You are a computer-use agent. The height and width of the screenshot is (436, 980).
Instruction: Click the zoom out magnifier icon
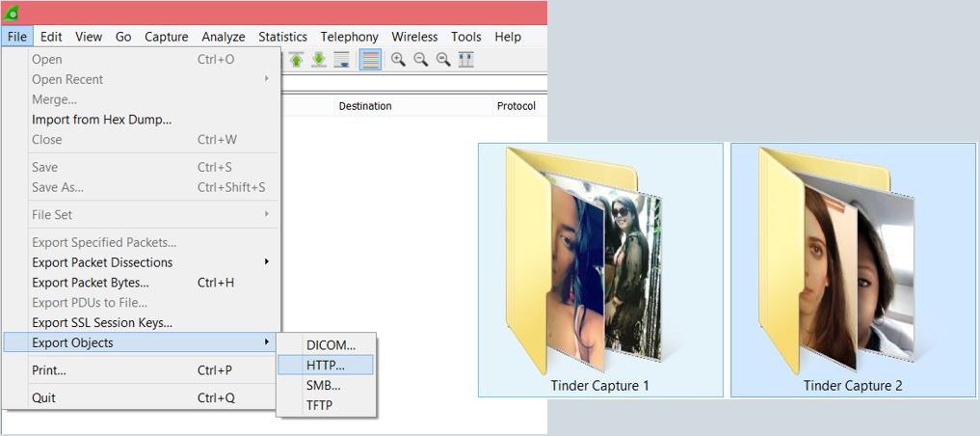pyautogui.click(x=421, y=60)
